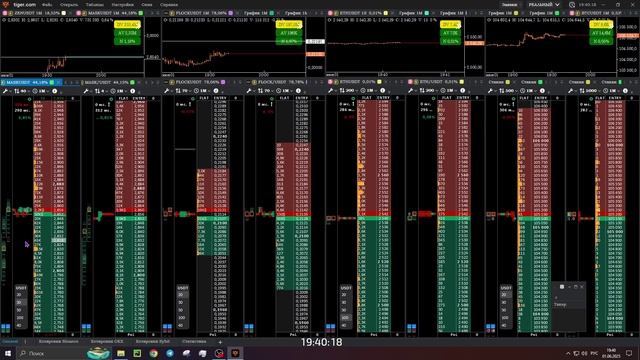Viewport: 640px width, 360px height.
Task: Open the Окна menu
Action: (x=147, y=4)
